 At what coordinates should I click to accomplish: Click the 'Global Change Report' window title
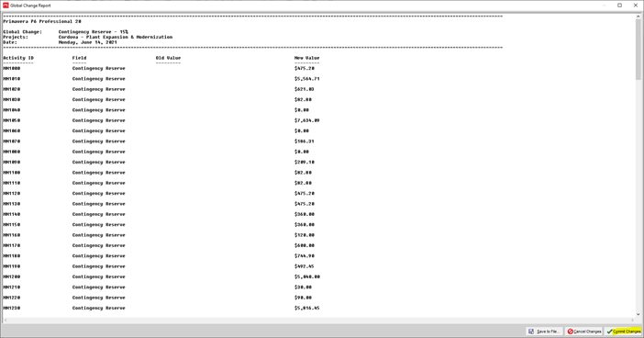coord(31,6)
